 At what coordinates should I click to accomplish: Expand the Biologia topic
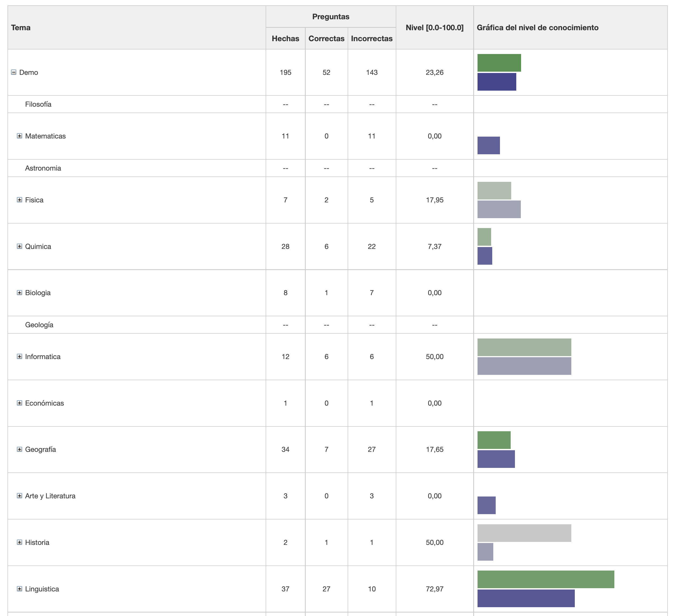click(x=20, y=293)
